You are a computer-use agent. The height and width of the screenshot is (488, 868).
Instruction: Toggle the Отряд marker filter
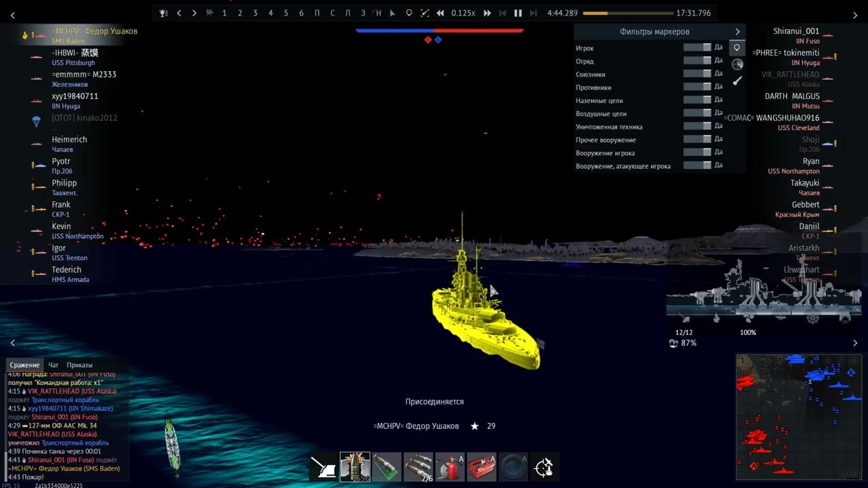coord(697,60)
